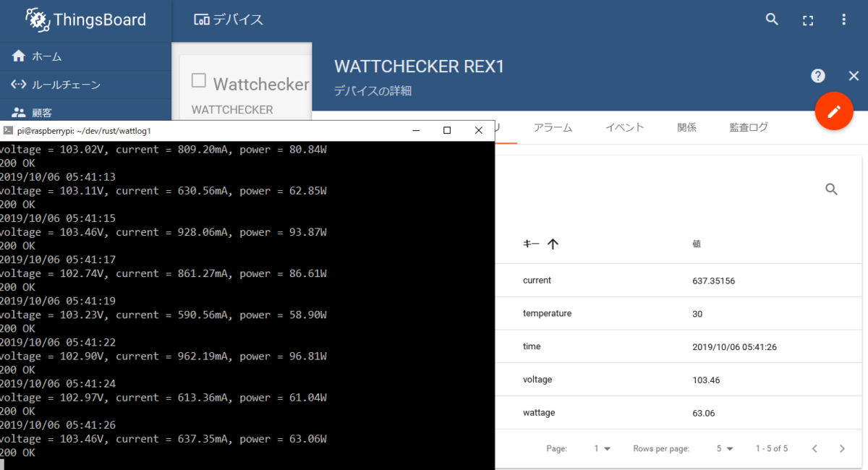Click the キー column header
Viewport: 868px width, 470px height.
pos(532,244)
